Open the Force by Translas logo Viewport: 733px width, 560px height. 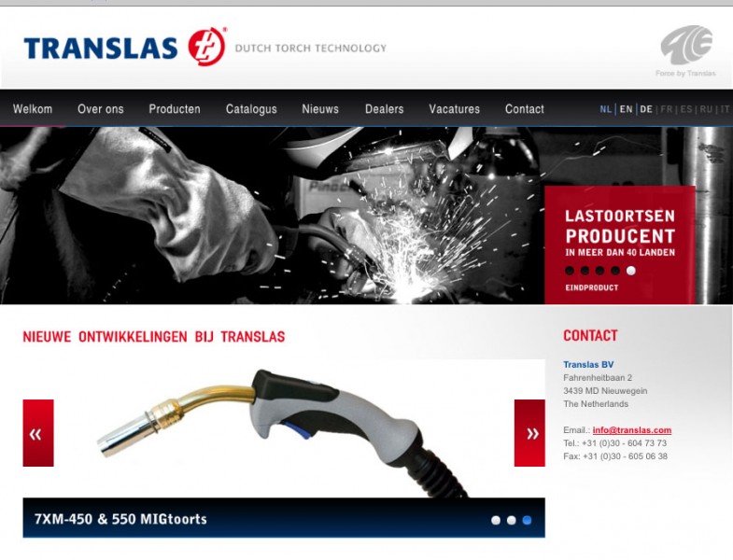coord(685,51)
